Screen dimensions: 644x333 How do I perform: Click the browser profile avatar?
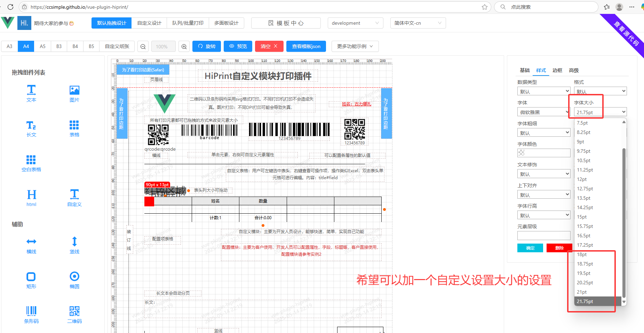tap(619, 7)
